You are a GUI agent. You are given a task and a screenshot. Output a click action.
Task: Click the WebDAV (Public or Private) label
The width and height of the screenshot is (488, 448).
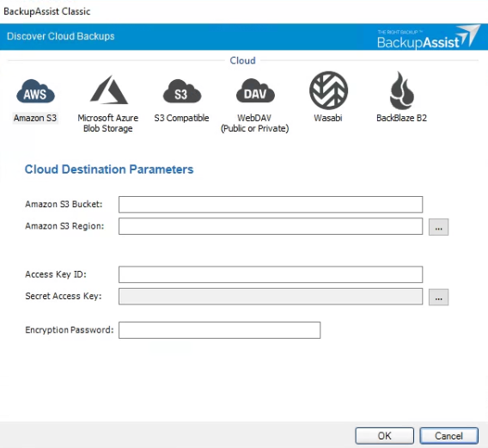pos(254,123)
